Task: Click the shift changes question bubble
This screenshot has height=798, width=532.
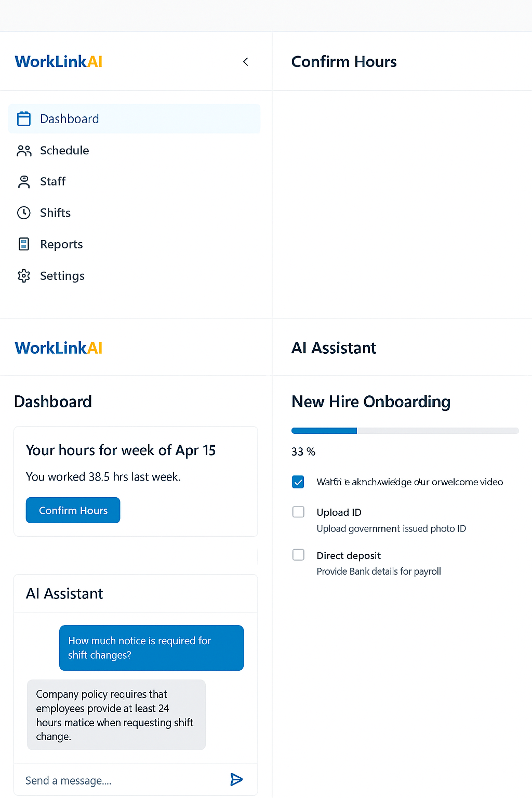Action: click(x=152, y=648)
